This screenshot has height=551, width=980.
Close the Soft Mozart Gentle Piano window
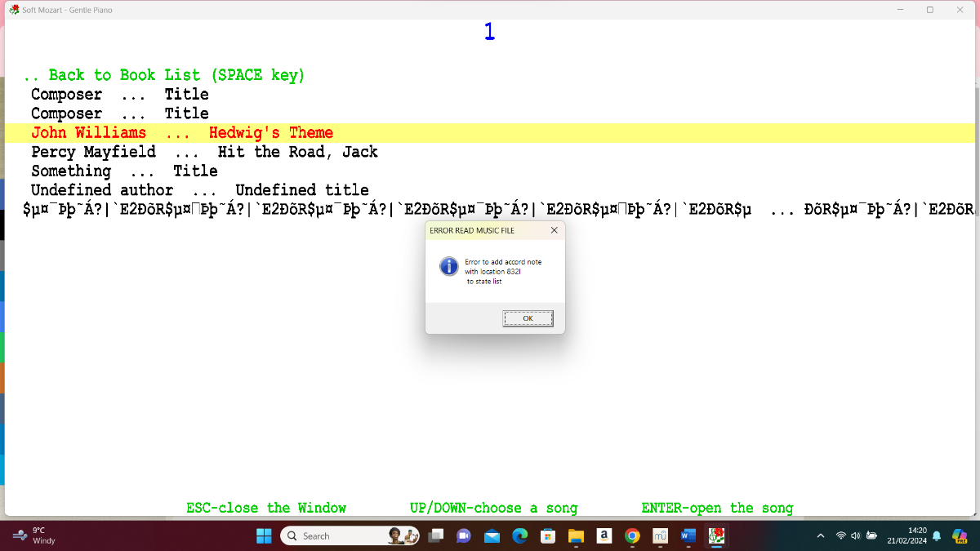pos(960,10)
